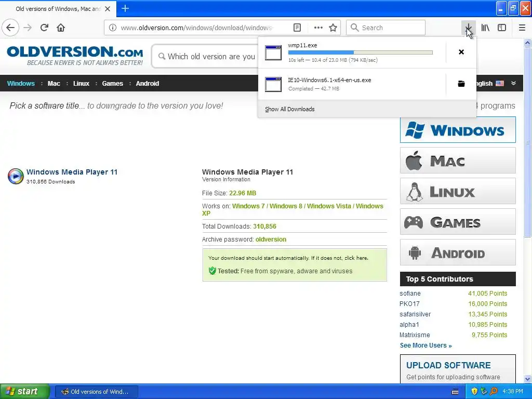Bookmark this page with the star
The width and height of the screenshot is (532, 399).
click(333, 28)
